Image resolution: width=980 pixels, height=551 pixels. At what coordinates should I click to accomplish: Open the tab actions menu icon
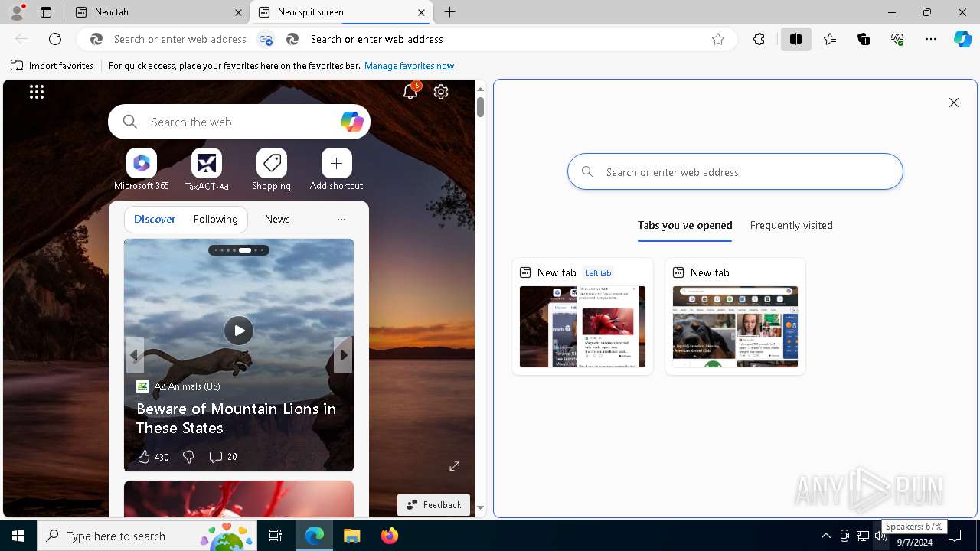click(x=46, y=12)
